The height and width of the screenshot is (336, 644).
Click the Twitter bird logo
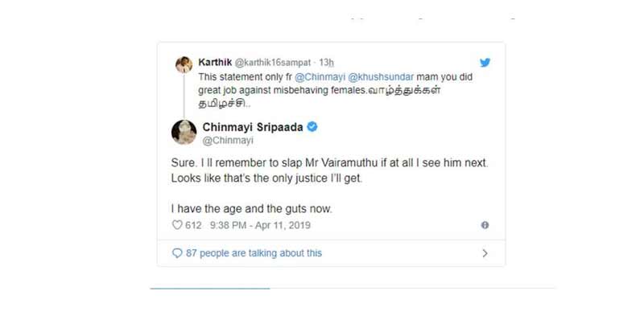[x=485, y=63]
